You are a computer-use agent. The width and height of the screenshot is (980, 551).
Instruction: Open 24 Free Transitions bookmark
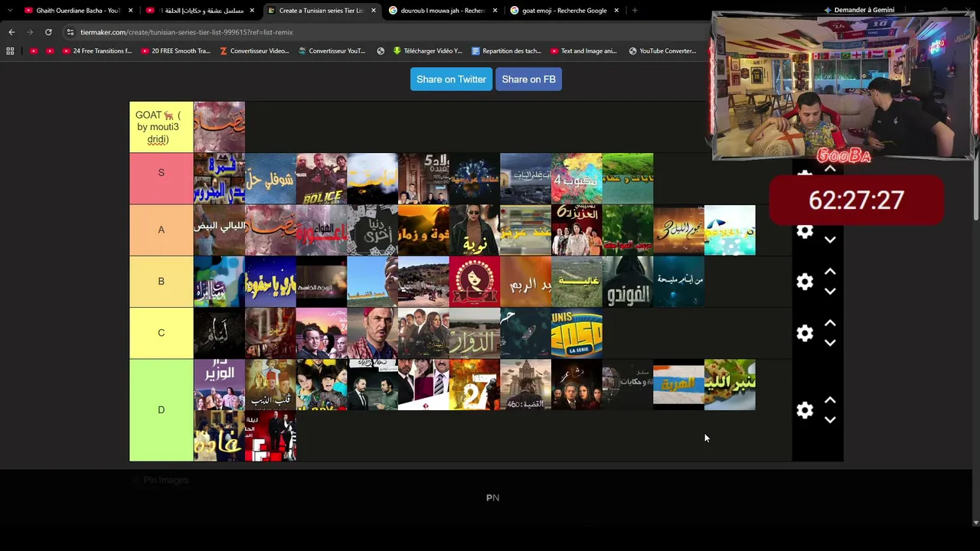[x=97, y=51]
